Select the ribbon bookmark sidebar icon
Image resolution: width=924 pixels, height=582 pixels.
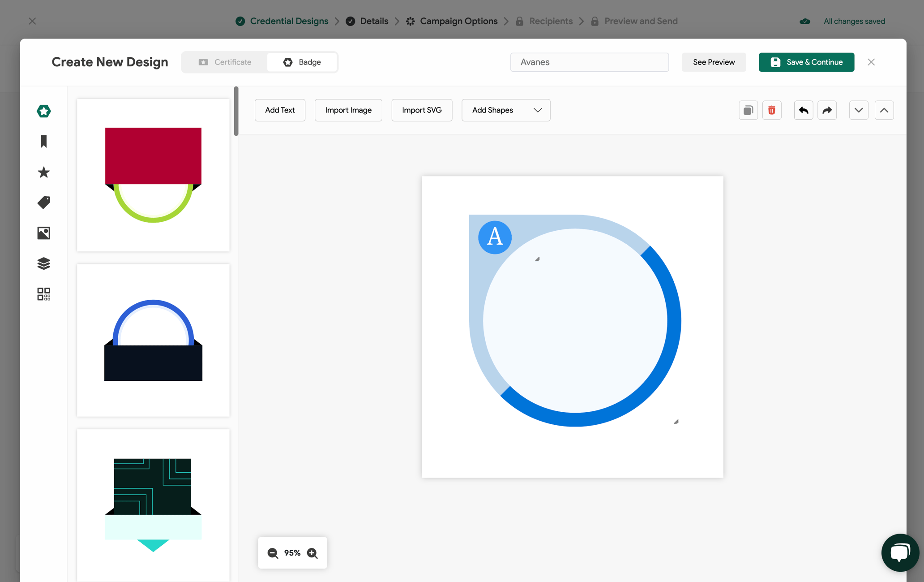(x=43, y=142)
